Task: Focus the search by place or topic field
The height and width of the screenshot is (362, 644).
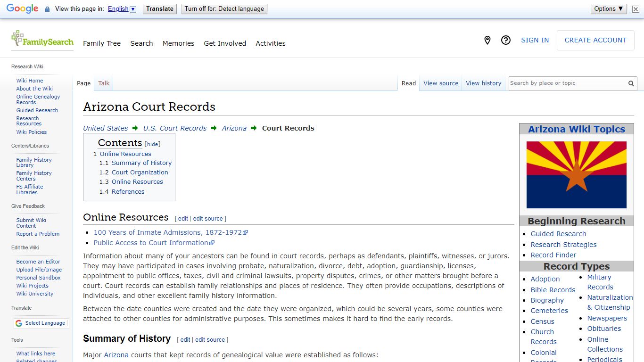Action: 567,83
